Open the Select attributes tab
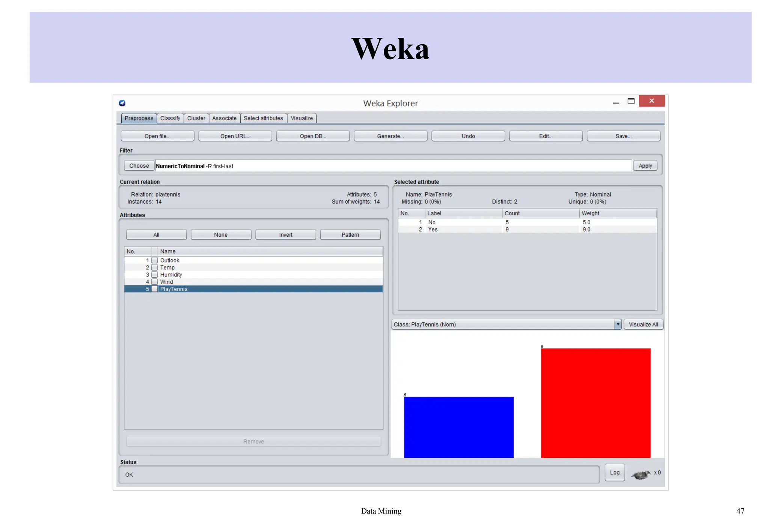Viewport: 769px width, 532px height. (263, 118)
